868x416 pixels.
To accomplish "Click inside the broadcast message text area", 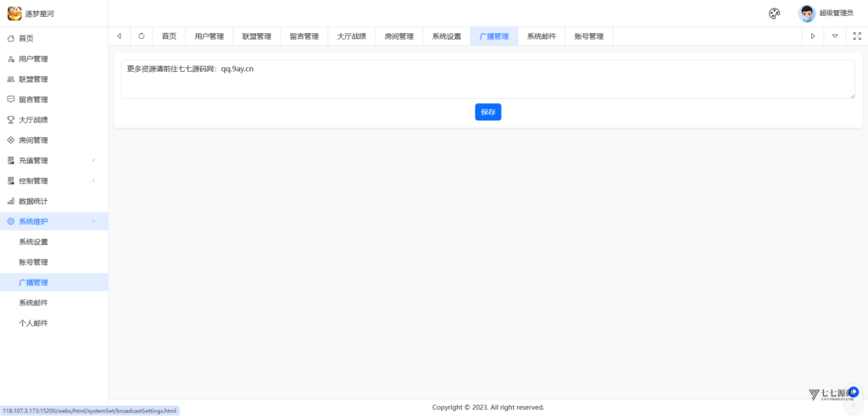I will (x=487, y=80).
